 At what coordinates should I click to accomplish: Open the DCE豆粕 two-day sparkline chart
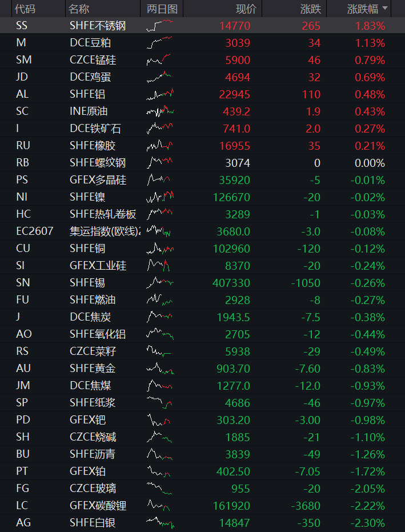coord(159,43)
